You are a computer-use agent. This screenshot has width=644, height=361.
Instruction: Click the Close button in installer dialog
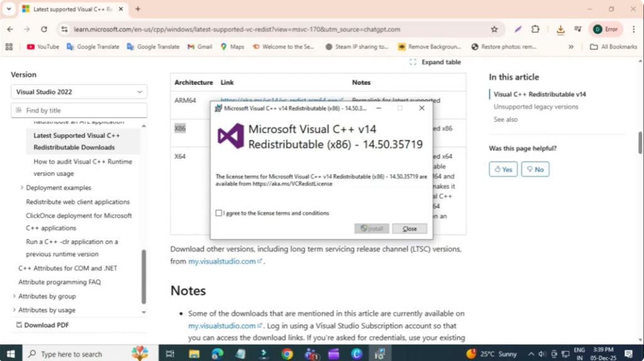tap(409, 229)
